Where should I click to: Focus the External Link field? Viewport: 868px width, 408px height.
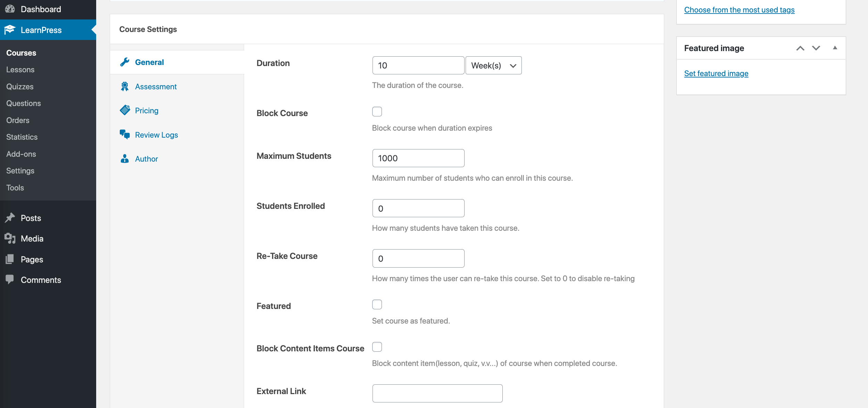point(437,393)
